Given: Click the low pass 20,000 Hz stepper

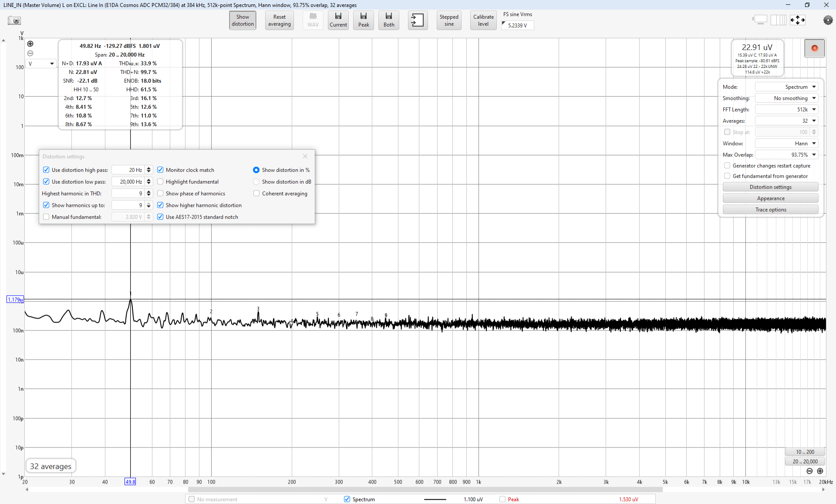Looking at the screenshot, I should click(148, 181).
